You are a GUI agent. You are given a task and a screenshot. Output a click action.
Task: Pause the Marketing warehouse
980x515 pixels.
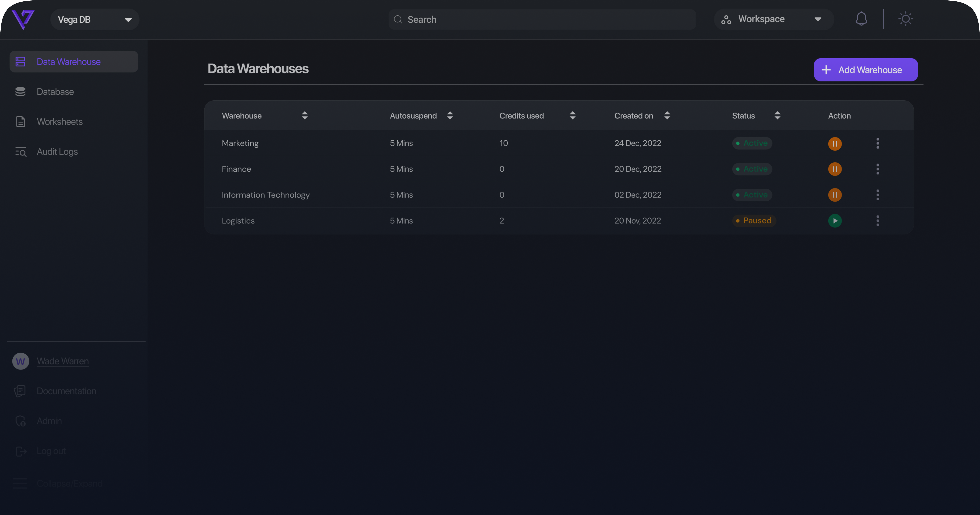(x=835, y=144)
